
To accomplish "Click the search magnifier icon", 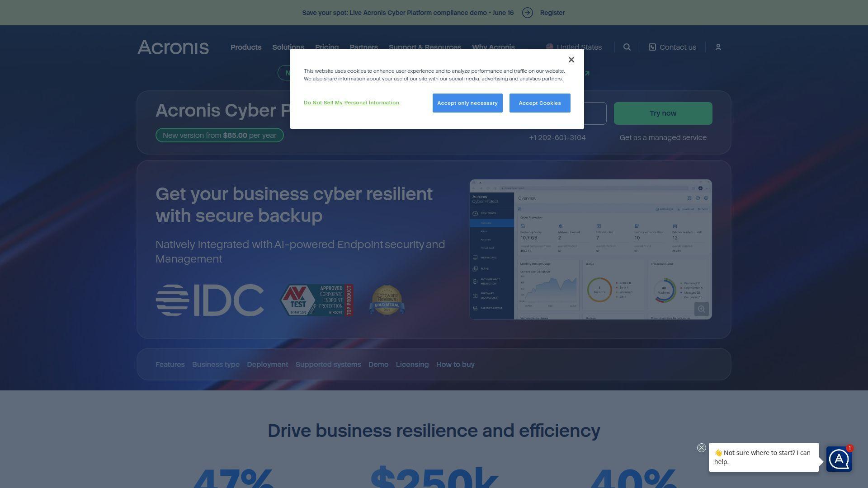I will [x=627, y=47].
